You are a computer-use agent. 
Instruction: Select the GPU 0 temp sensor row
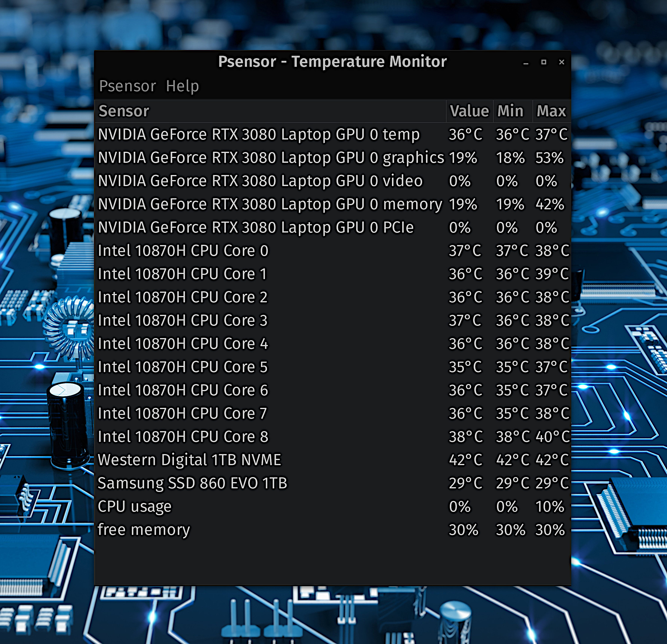click(333, 134)
